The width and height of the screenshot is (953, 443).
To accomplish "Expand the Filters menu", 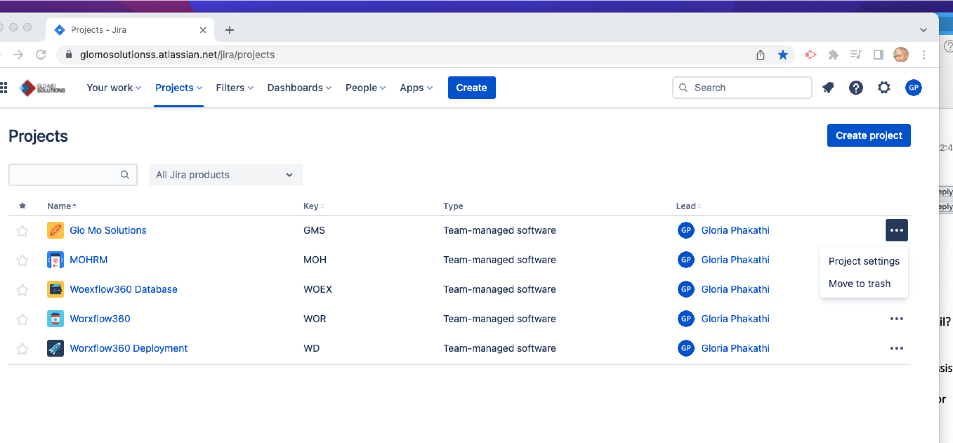I will point(235,88).
